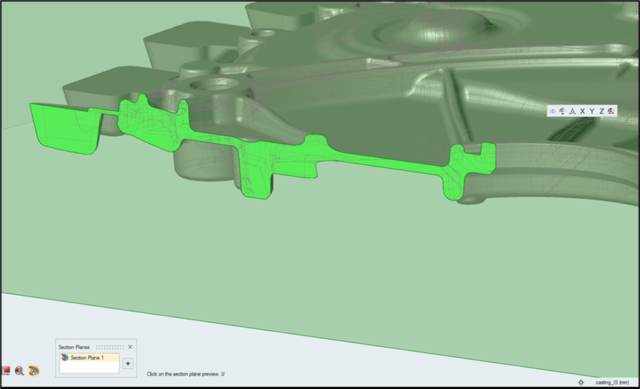Click the triad icon left of X
Screen dimensions: 640x389
click(572, 111)
